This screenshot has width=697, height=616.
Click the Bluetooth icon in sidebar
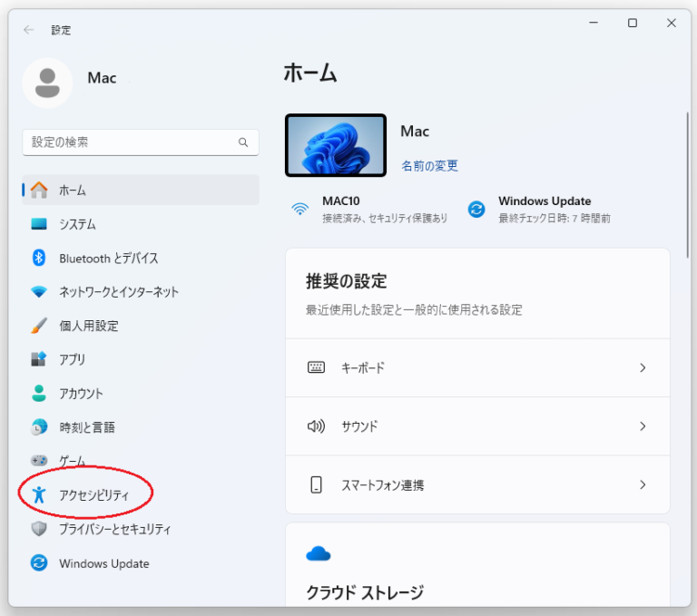39,258
